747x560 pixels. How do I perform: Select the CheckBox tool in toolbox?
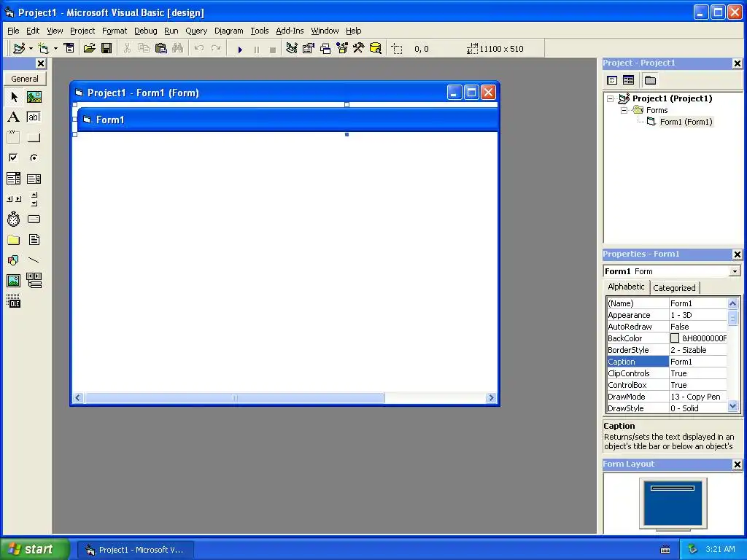[x=14, y=157]
